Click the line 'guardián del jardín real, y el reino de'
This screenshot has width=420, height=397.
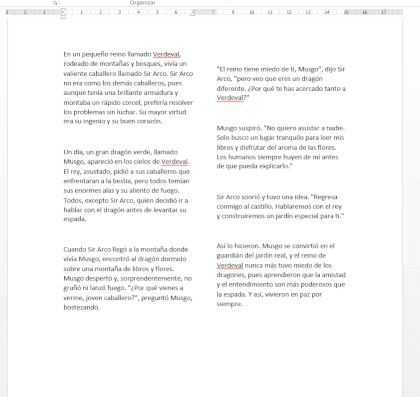point(271,256)
